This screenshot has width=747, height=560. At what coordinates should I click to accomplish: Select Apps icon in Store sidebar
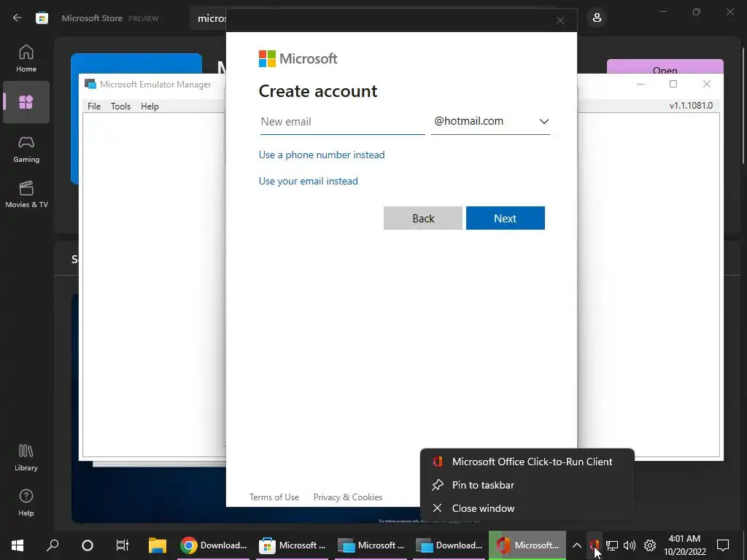click(x=26, y=102)
